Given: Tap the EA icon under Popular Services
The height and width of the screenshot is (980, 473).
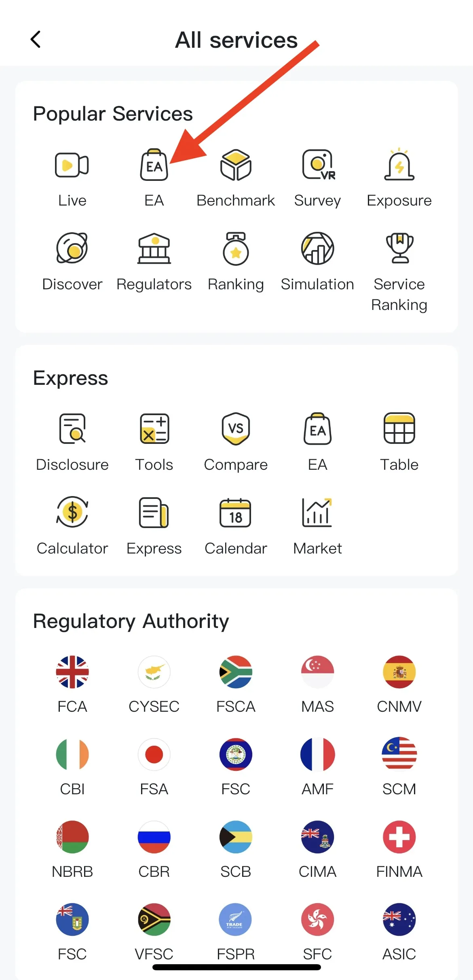Looking at the screenshot, I should pyautogui.click(x=154, y=165).
